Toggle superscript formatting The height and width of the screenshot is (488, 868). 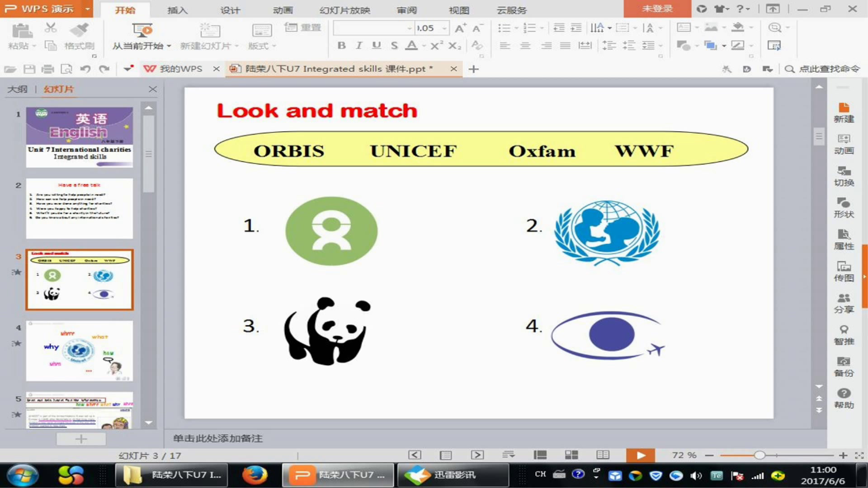click(437, 45)
